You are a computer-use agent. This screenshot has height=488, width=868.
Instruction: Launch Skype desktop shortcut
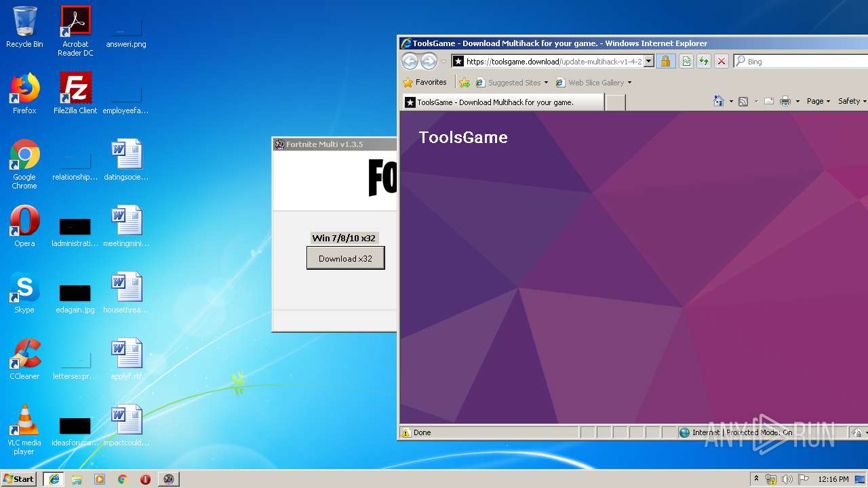point(24,293)
